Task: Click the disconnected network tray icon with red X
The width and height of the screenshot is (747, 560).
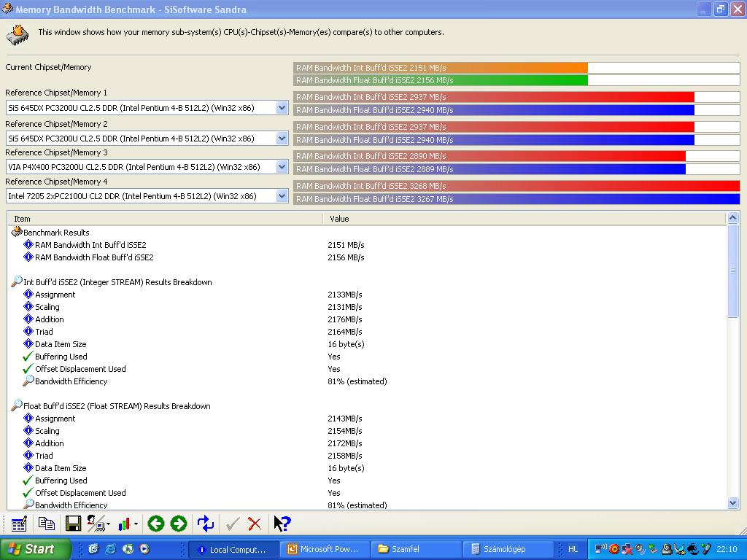Action: (x=627, y=549)
